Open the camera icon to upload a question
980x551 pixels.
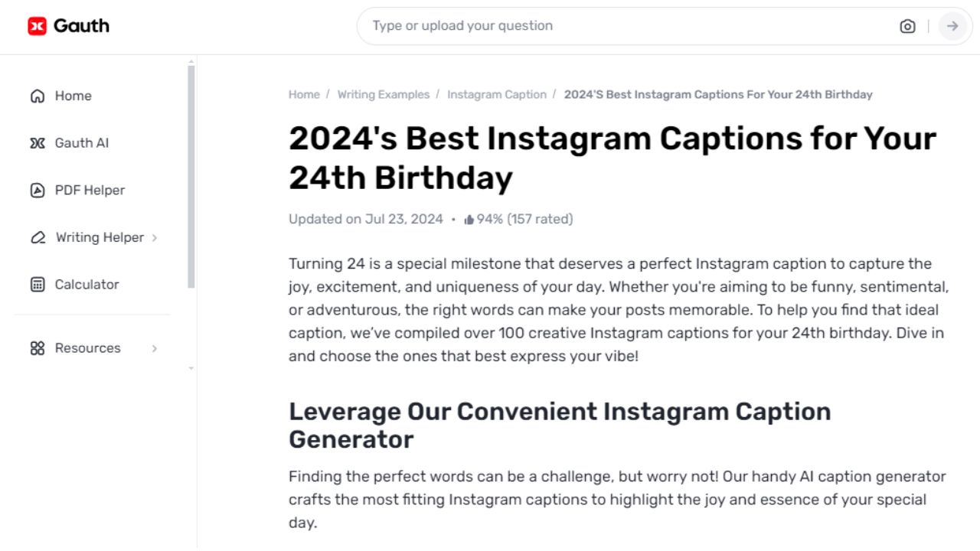coord(907,26)
